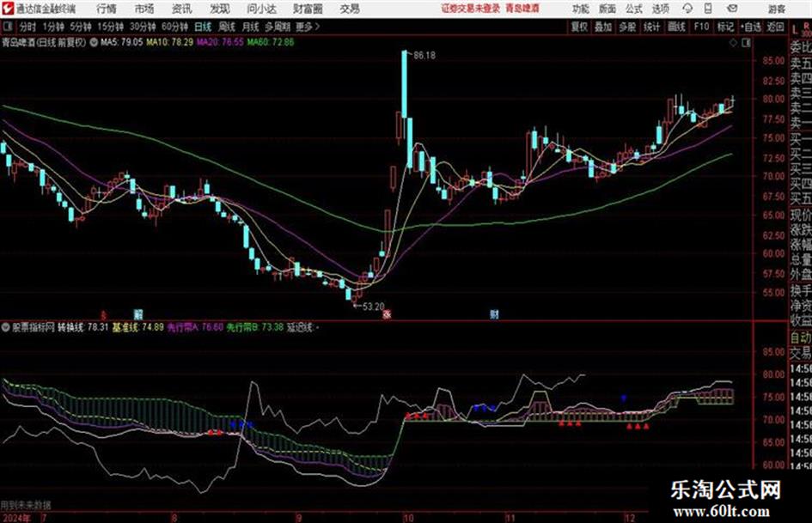Click the 先行带A: 76.60 indicator label
The width and height of the screenshot is (812, 523).
pyautogui.click(x=195, y=327)
